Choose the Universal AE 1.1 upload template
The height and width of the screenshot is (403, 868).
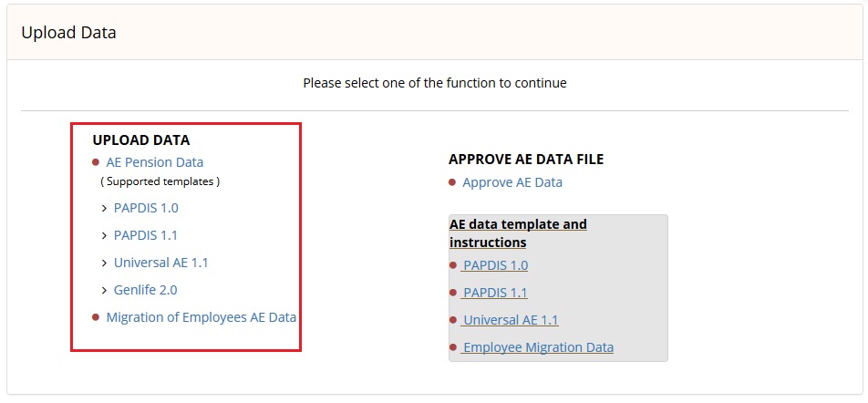161,263
